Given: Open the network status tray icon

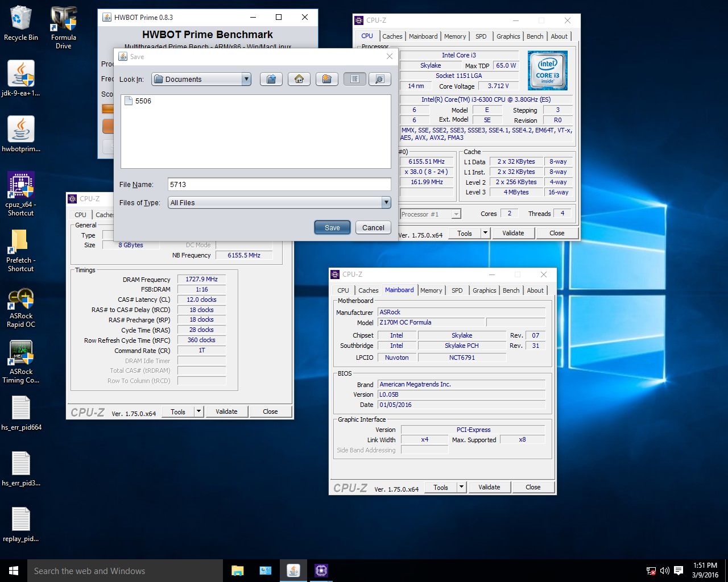Looking at the screenshot, I should pyautogui.click(x=651, y=571).
